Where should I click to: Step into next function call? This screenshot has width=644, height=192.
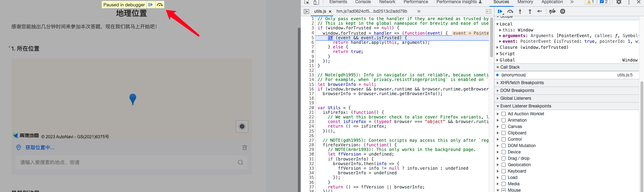pos(520,11)
